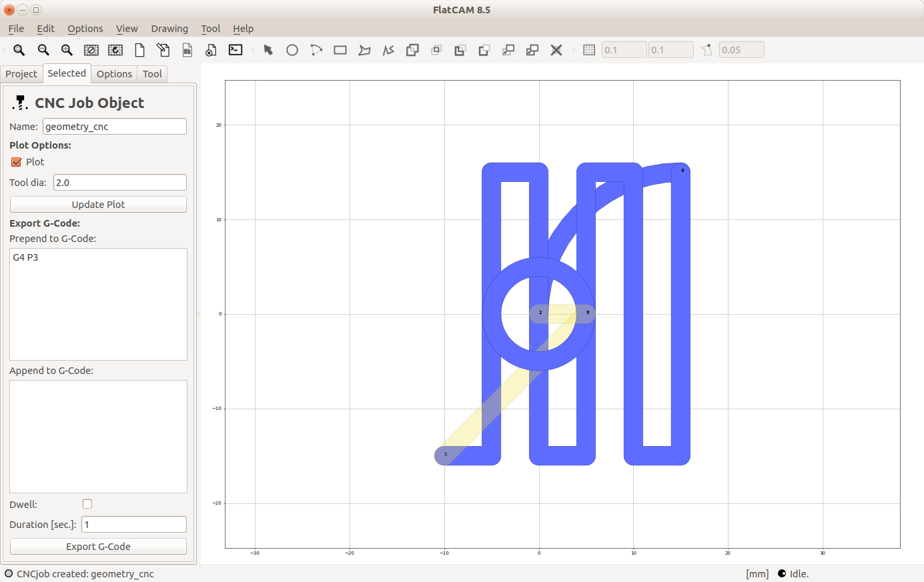This screenshot has width=924, height=582.
Task: Switch to the Options tab
Action: coord(114,74)
